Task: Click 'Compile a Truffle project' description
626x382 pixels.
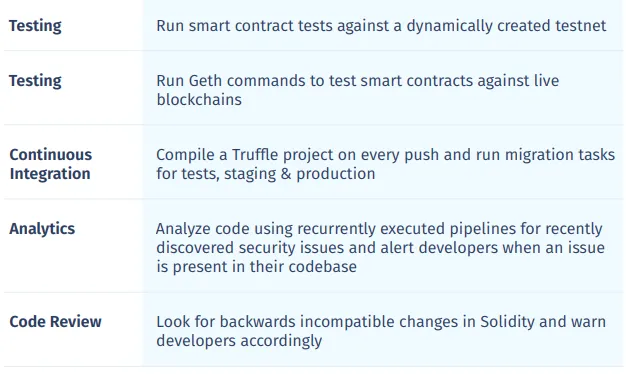Action: (x=386, y=164)
